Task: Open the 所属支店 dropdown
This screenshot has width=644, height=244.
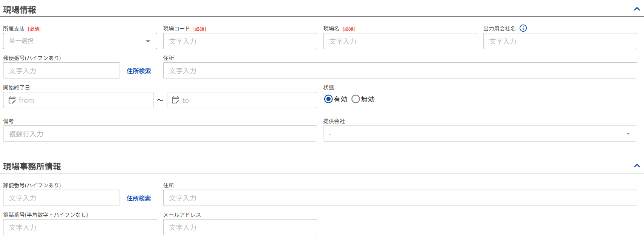Action: pos(80,41)
